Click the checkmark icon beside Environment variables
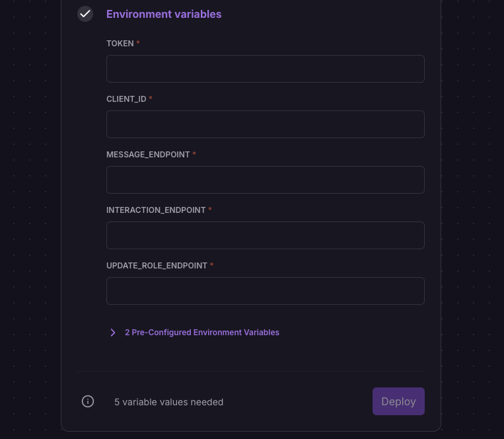 point(85,14)
